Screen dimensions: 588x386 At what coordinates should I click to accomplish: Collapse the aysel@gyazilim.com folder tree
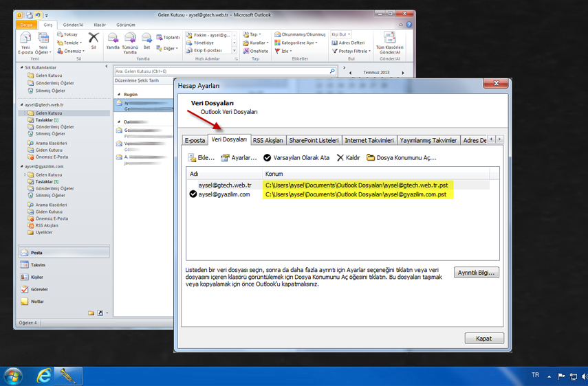point(22,166)
